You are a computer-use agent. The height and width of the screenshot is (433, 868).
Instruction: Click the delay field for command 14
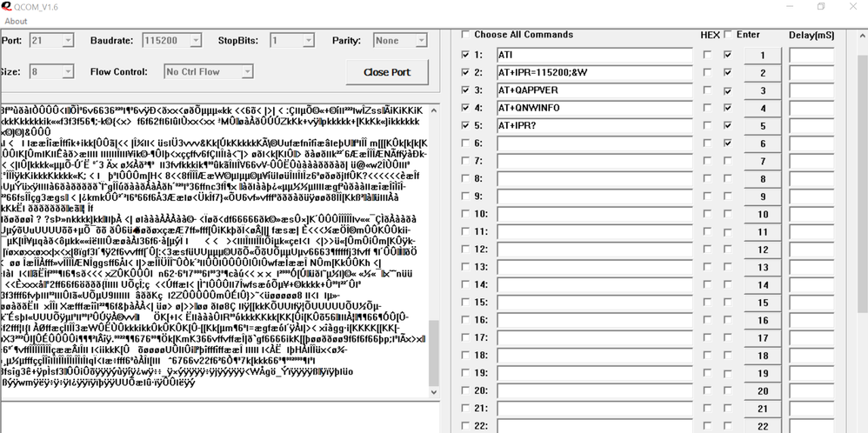point(811,284)
